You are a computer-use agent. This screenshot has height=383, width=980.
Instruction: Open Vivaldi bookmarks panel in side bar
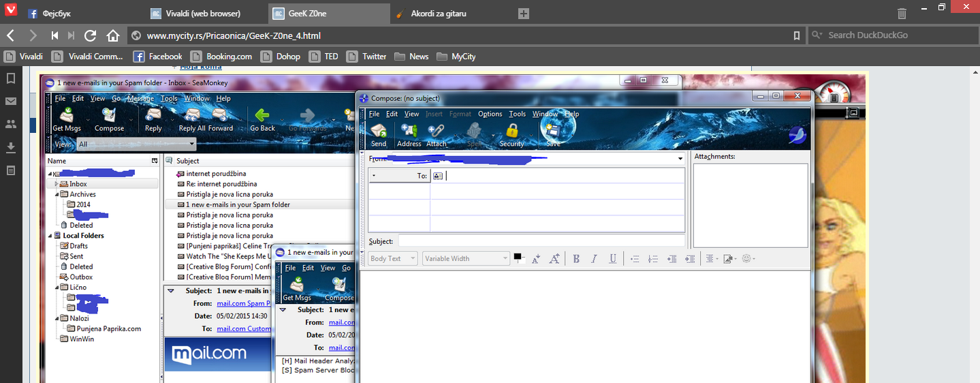(x=11, y=78)
